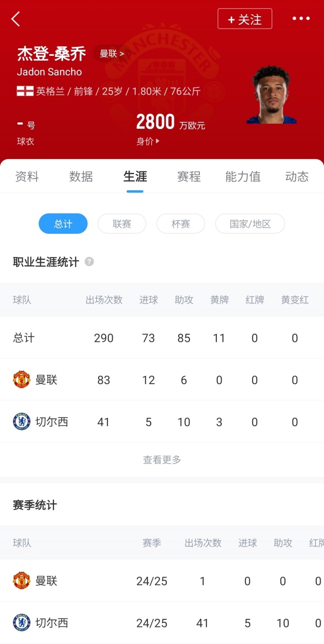Select the 杯赛 filter pill
The height and width of the screenshot is (644, 324).
pos(180,224)
